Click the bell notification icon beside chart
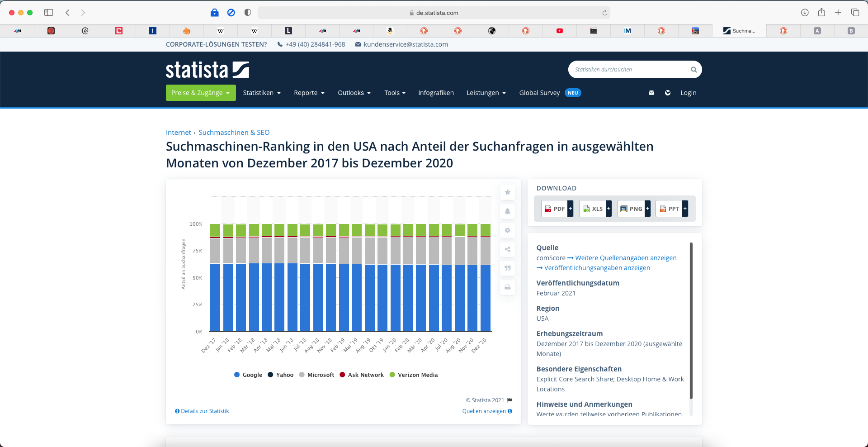This screenshot has width=868, height=447. 507,211
